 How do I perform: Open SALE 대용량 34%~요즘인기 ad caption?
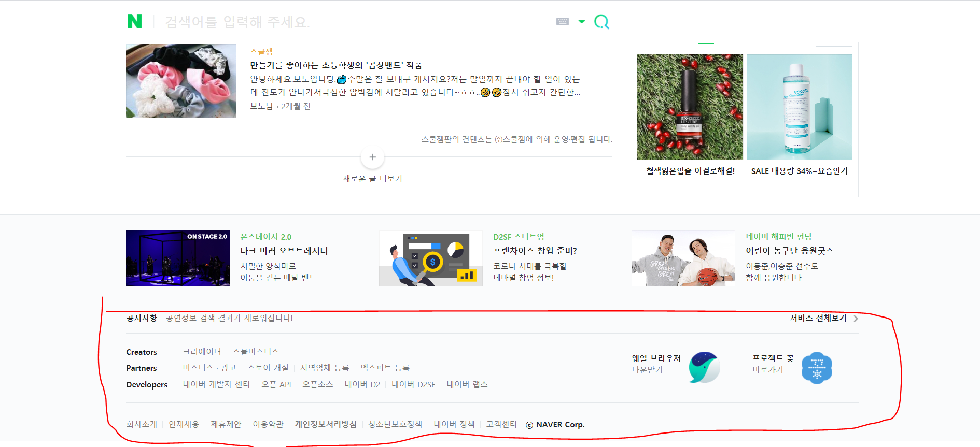pos(800,171)
